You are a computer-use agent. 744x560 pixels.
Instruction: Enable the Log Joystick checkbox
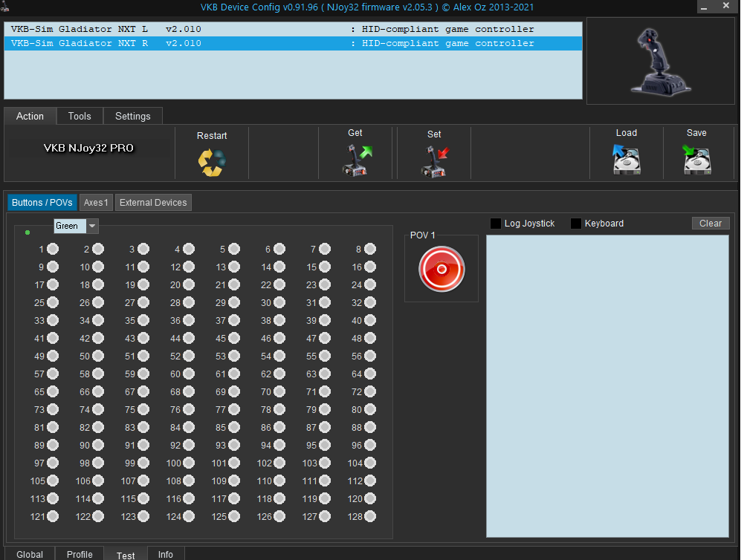(495, 224)
